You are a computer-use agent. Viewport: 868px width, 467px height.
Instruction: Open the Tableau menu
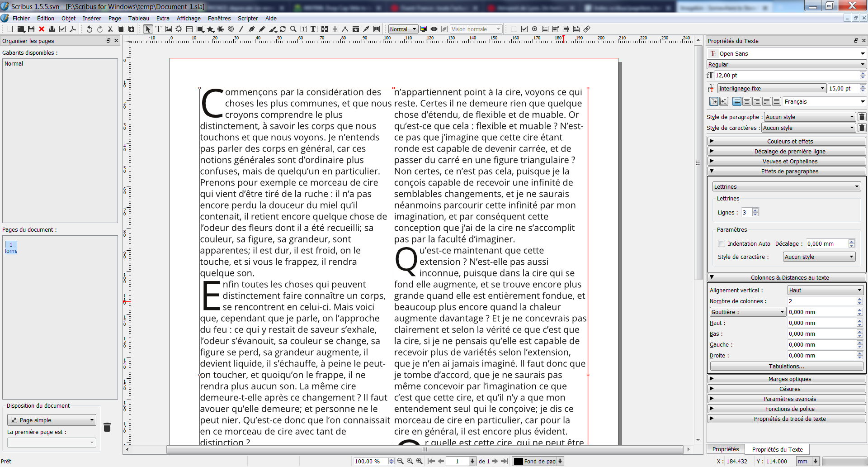tap(138, 18)
